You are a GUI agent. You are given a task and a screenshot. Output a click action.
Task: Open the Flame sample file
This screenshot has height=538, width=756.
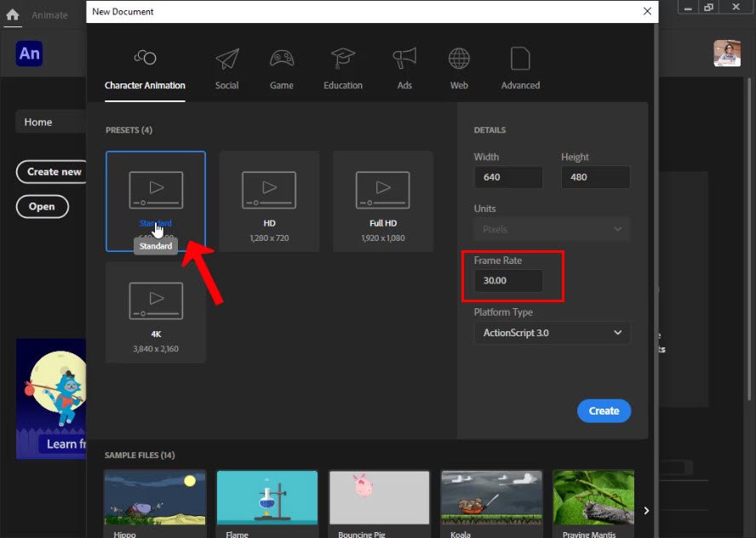[267, 504]
